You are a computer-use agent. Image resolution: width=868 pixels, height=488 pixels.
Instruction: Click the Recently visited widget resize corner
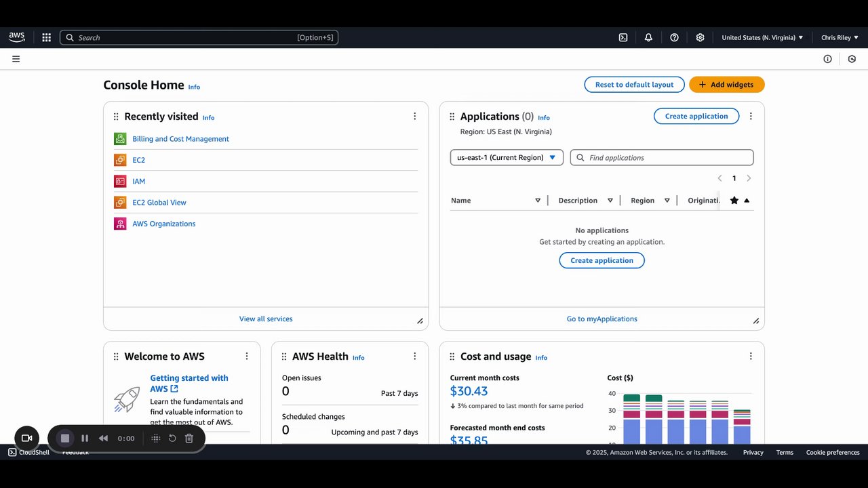(x=420, y=321)
